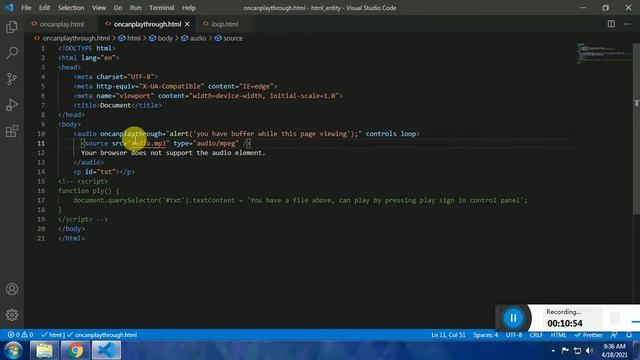Open notifications bell in status bar
The width and height of the screenshot is (640, 360).
(629, 335)
